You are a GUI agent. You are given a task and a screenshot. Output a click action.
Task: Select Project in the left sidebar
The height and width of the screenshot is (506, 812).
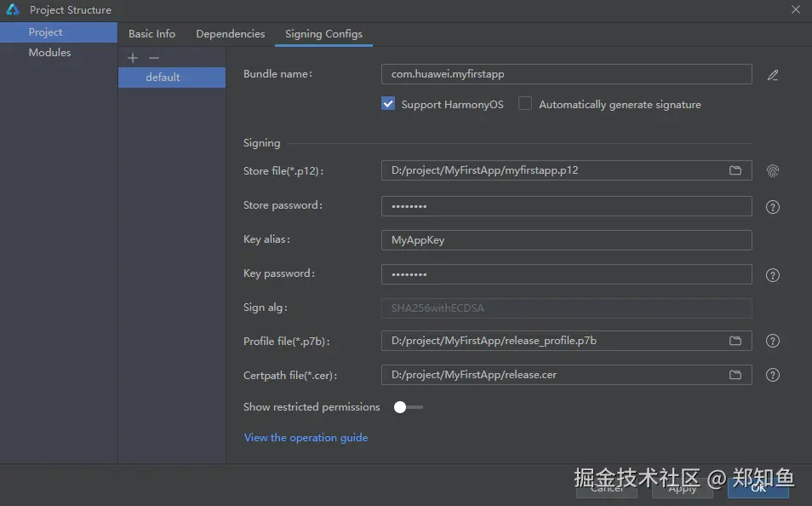pyautogui.click(x=59, y=32)
